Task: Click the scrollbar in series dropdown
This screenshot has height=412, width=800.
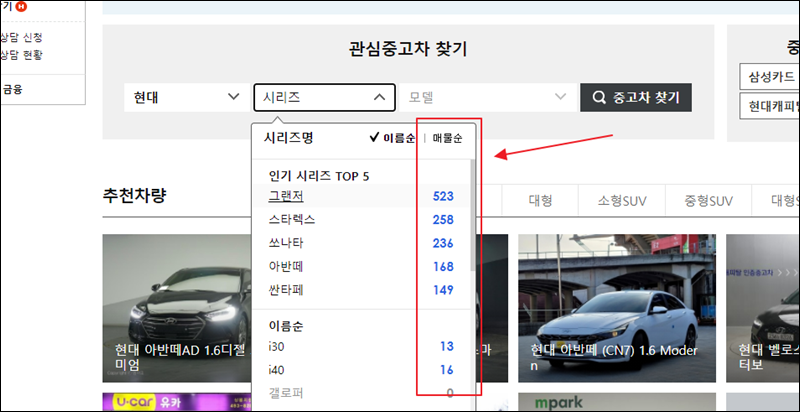Action: [x=472, y=214]
